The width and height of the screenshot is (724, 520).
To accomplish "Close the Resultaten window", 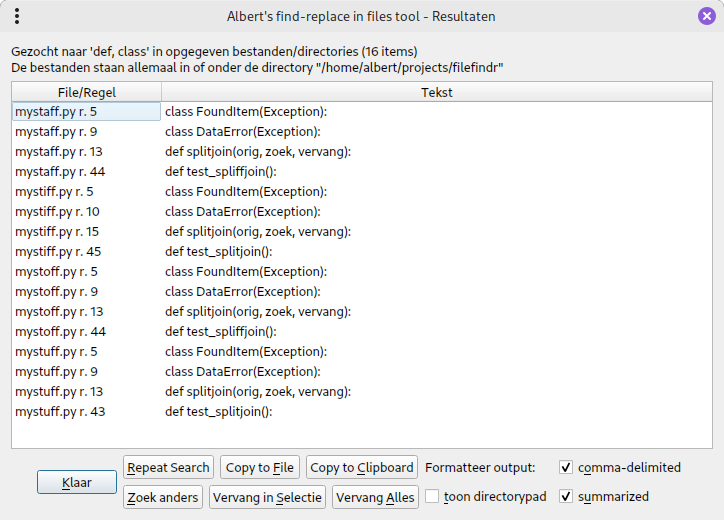I will pos(706,16).
